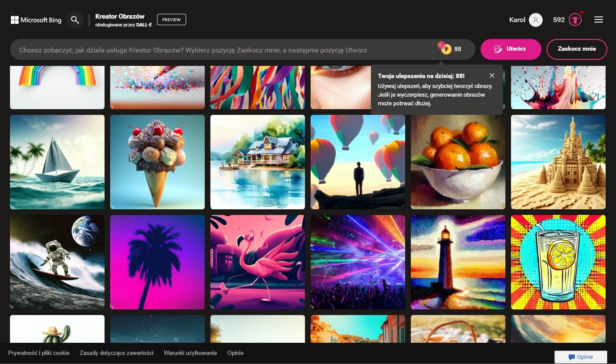Open the bowl of oranges image
The height and width of the screenshot is (364, 616).
tap(458, 162)
